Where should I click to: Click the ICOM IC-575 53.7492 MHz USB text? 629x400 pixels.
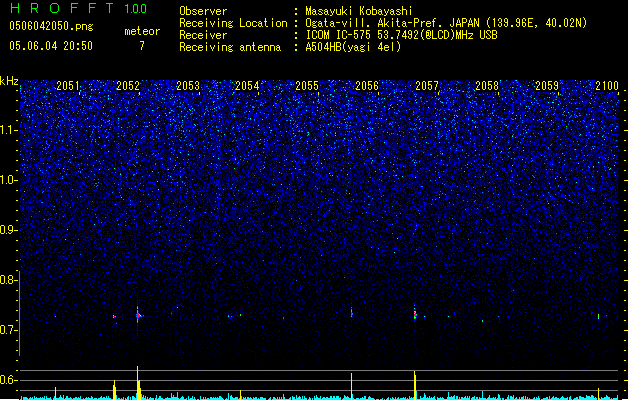402,35
